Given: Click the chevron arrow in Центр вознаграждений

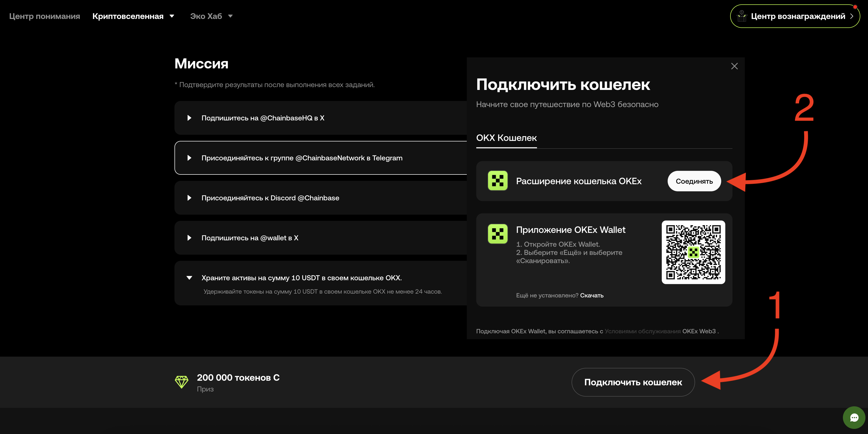Looking at the screenshot, I should pyautogui.click(x=852, y=16).
